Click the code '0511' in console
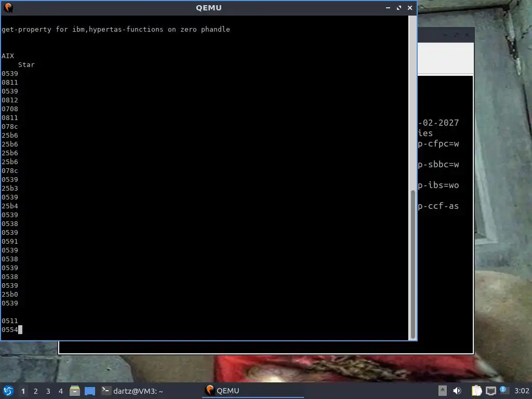The image size is (532, 399). (10, 321)
